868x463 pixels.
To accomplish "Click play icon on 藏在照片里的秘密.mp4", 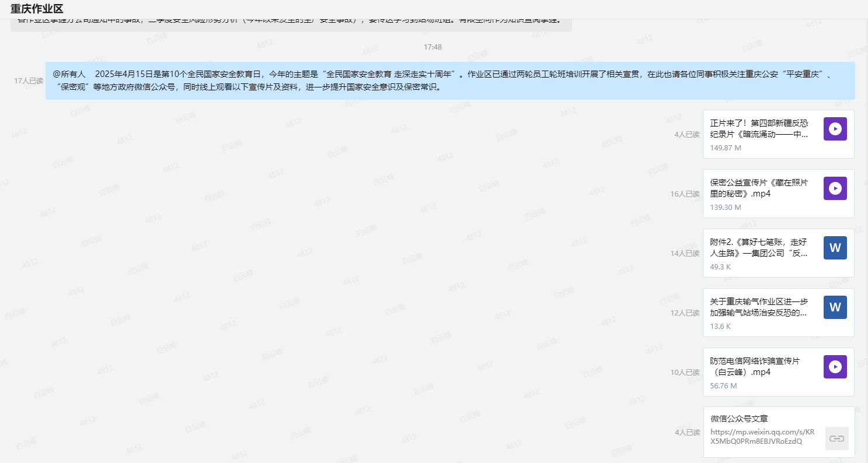I will coord(835,188).
